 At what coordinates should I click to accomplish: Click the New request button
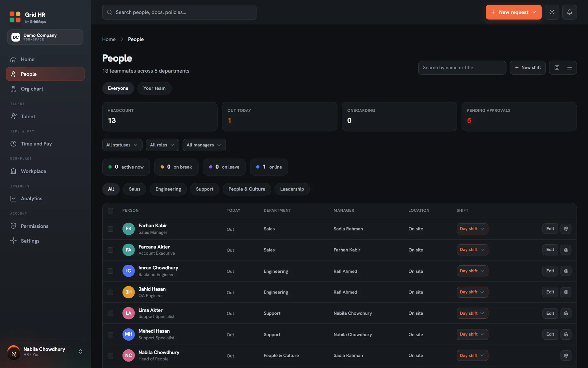click(514, 12)
